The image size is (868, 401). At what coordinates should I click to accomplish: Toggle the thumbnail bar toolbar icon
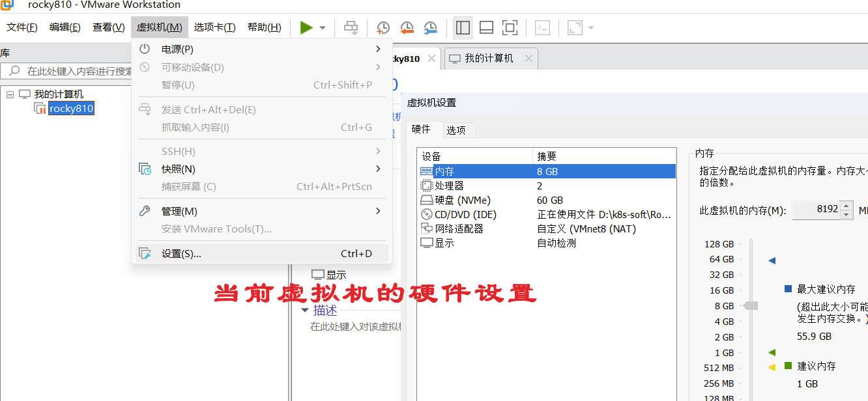click(x=486, y=27)
